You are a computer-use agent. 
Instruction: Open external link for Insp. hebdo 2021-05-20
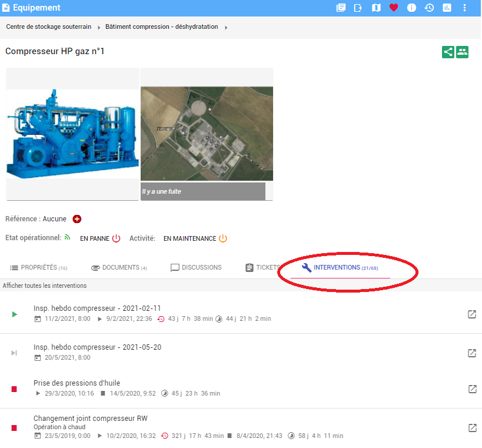coord(472,353)
